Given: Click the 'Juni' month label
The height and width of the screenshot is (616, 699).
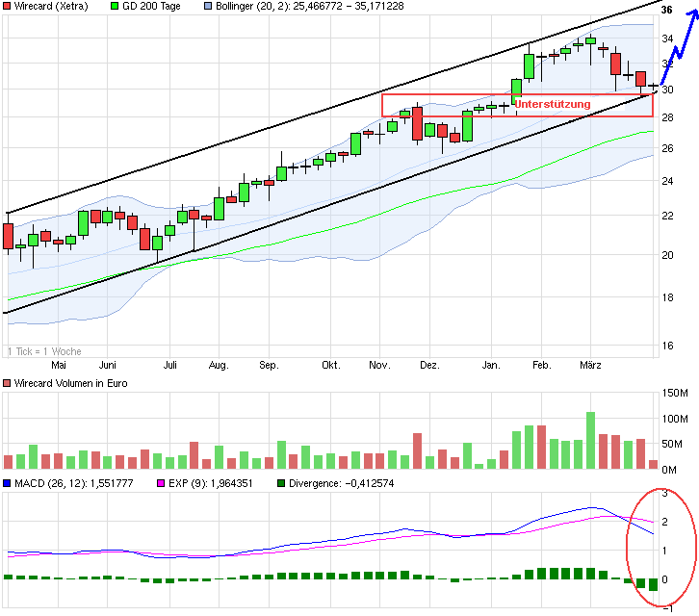Looking at the screenshot, I should tap(108, 365).
